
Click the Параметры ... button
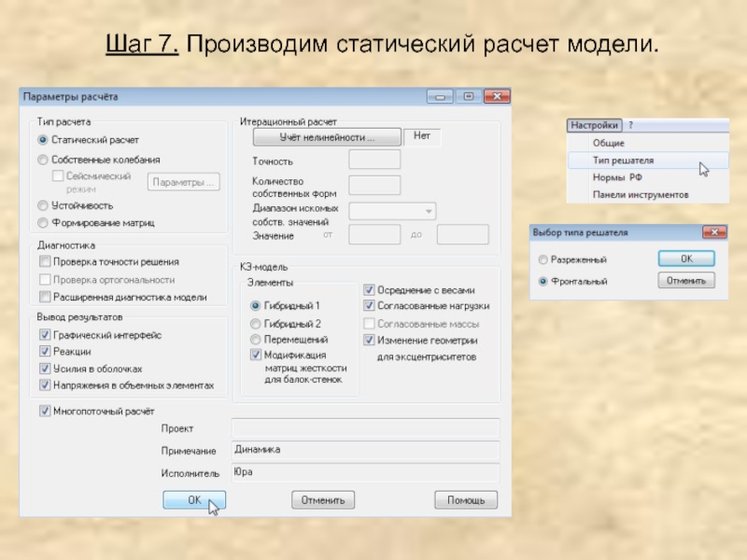(x=183, y=182)
